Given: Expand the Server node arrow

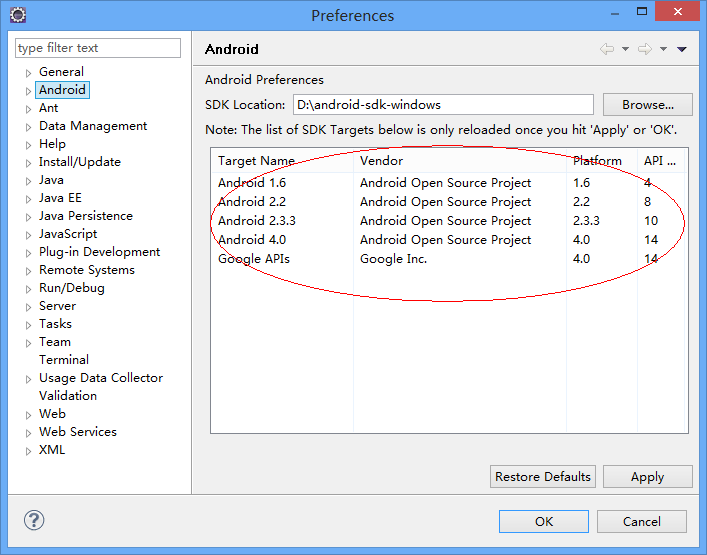Looking at the screenshot, I should coord(28,307).
